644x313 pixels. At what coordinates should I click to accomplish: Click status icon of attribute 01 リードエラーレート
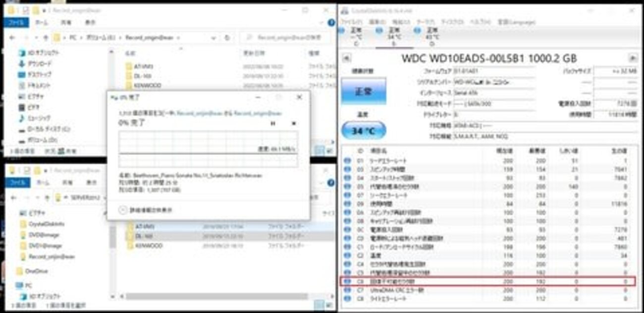pos(347,161)
